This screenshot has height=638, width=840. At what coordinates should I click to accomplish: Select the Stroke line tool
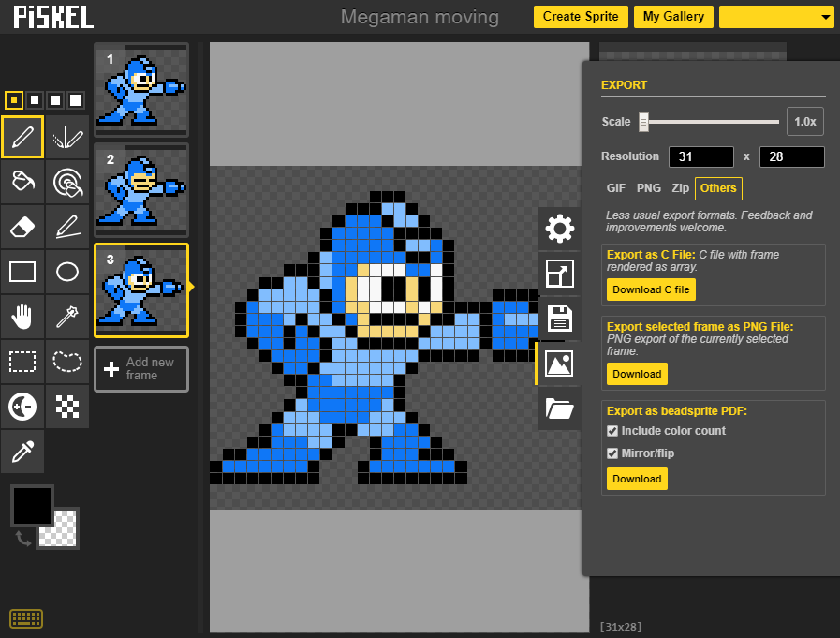[67, 227]
